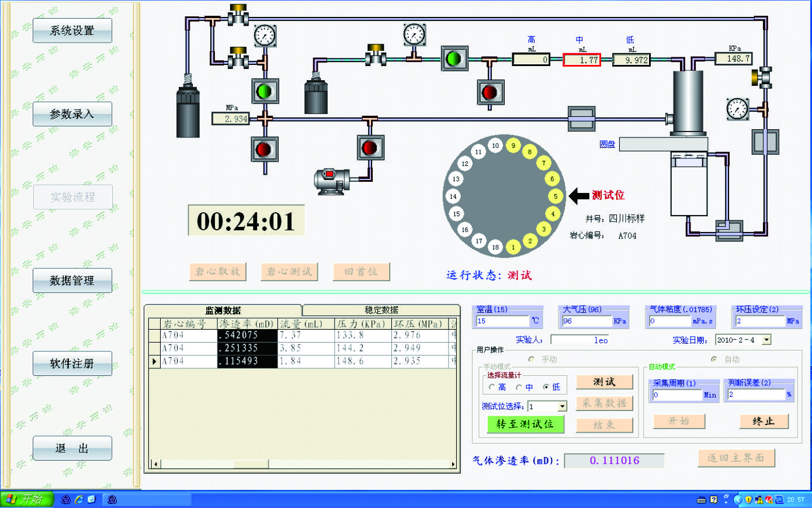Select the 高 flowmeter radio button
812x508 pixels.
492,387
